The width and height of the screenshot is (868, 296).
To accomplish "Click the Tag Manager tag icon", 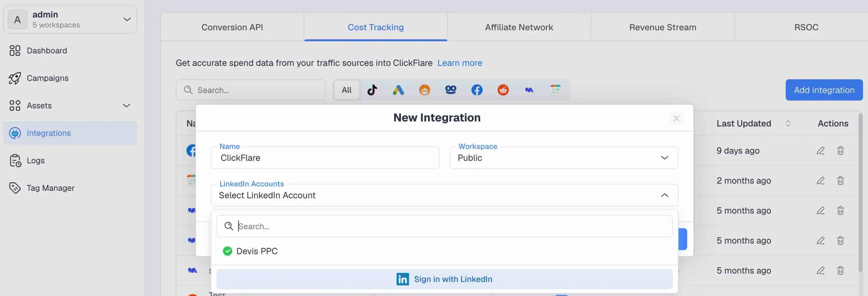I will click(15, 188).
